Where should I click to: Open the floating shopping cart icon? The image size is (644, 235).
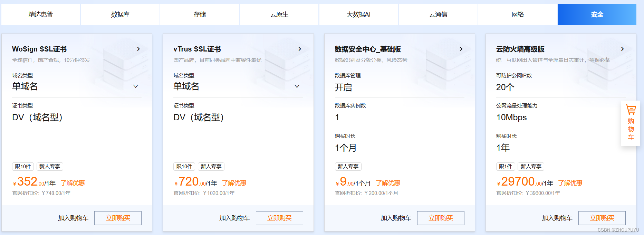tap(631, 123)
